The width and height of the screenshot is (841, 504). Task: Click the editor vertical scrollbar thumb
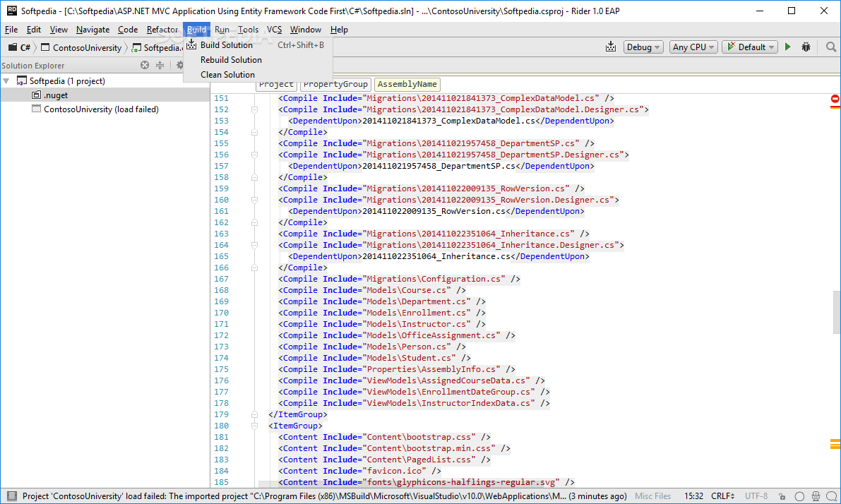pos(836,312)
